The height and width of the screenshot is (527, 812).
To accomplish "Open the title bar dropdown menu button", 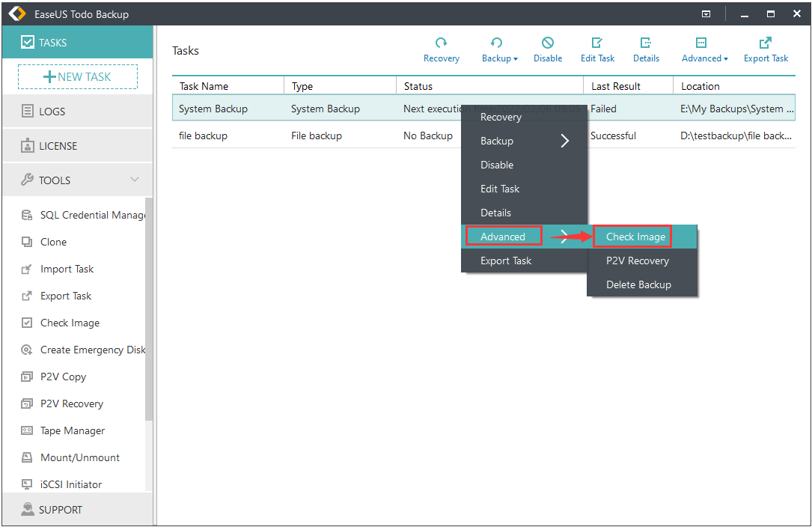I will (706, 14).
